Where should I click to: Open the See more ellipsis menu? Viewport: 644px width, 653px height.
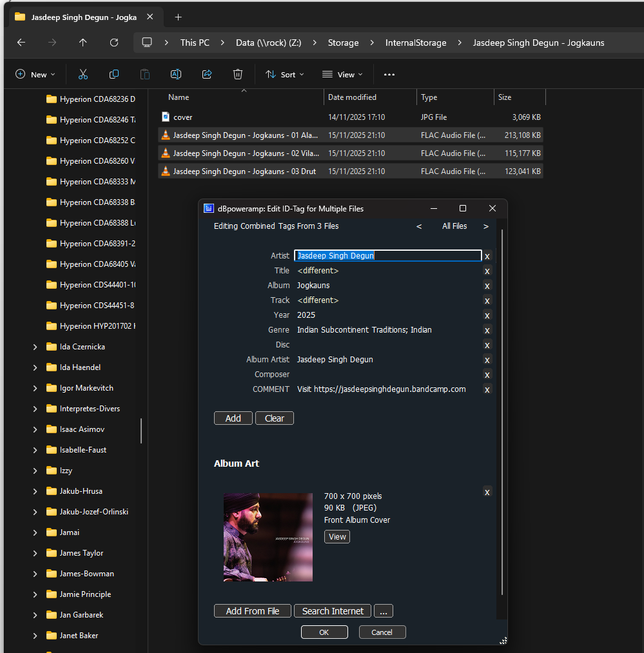(389, 75)
